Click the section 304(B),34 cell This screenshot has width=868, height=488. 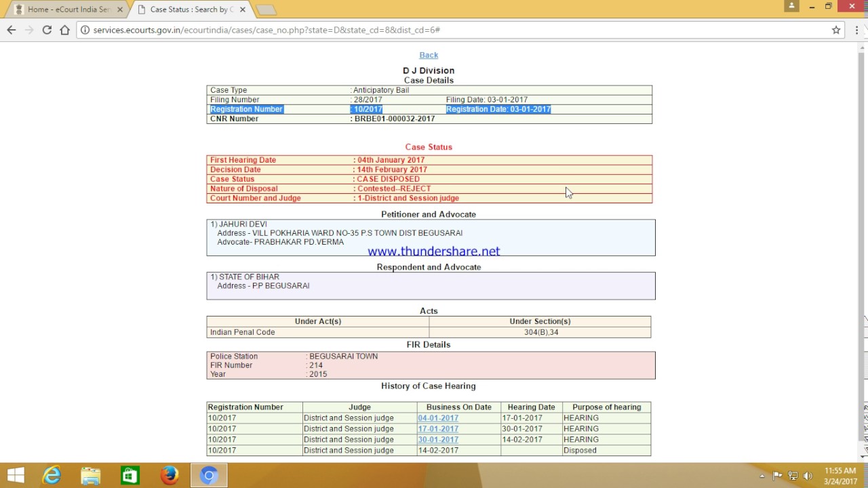[541, 332]
